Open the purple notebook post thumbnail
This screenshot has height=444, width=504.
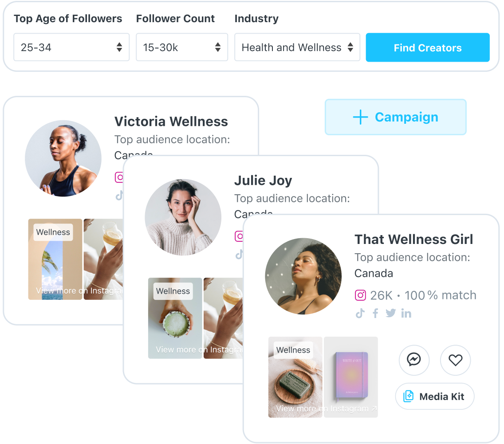click(x=350, y=377)
